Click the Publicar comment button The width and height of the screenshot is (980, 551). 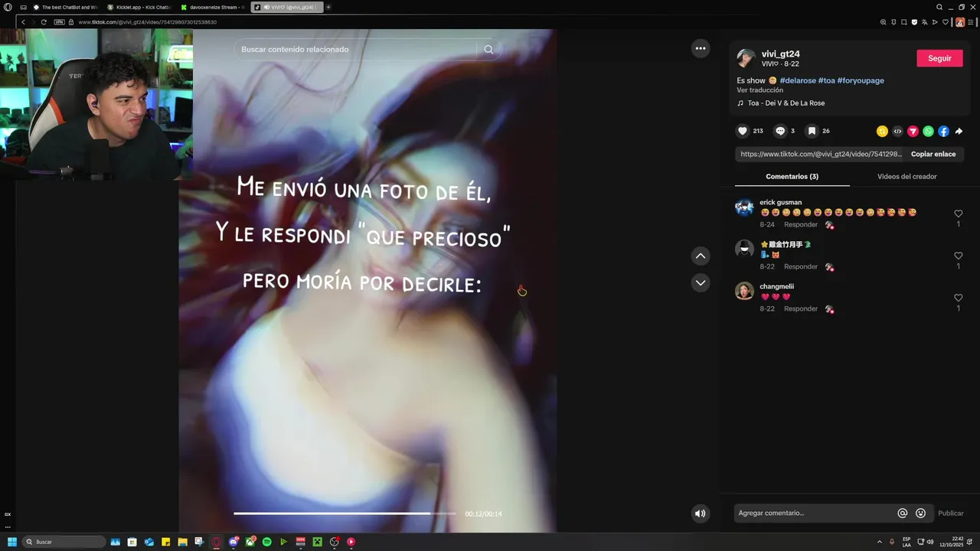click(x=951, y=514)
